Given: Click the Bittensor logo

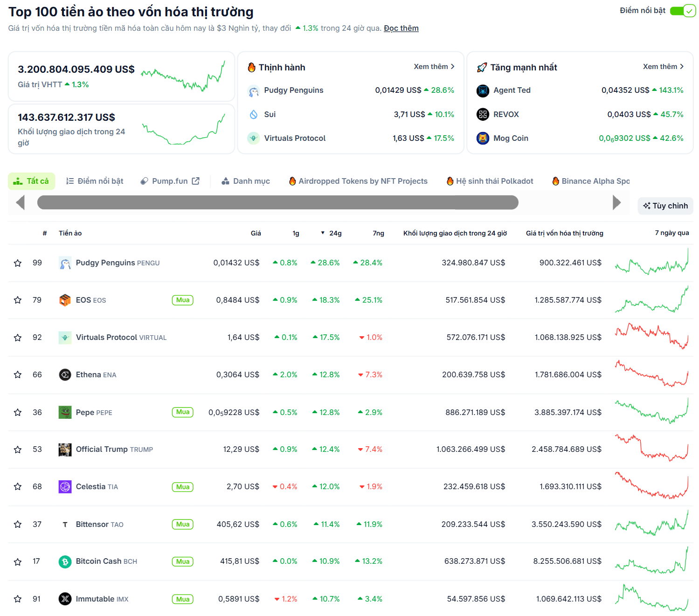Looking at the screenshot, I should click(65, 524).
